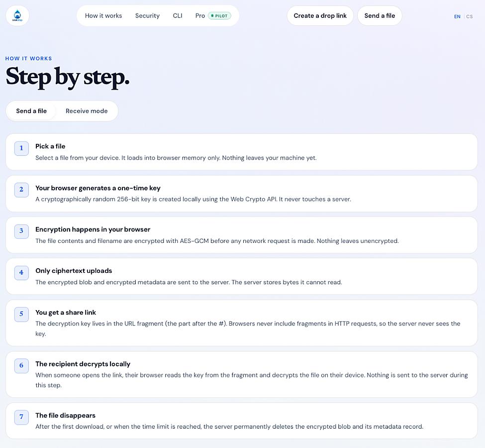The height and width of the screenshot is (448, 485).
Task: Click text 'The encrypted blob and encrypted metadata'
Action: coord(101,282)
